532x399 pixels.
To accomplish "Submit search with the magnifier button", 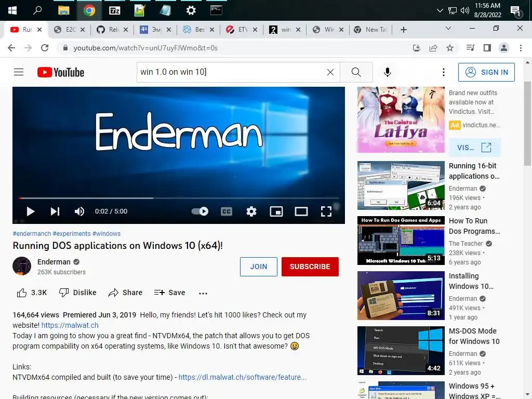I will [356, 72].
